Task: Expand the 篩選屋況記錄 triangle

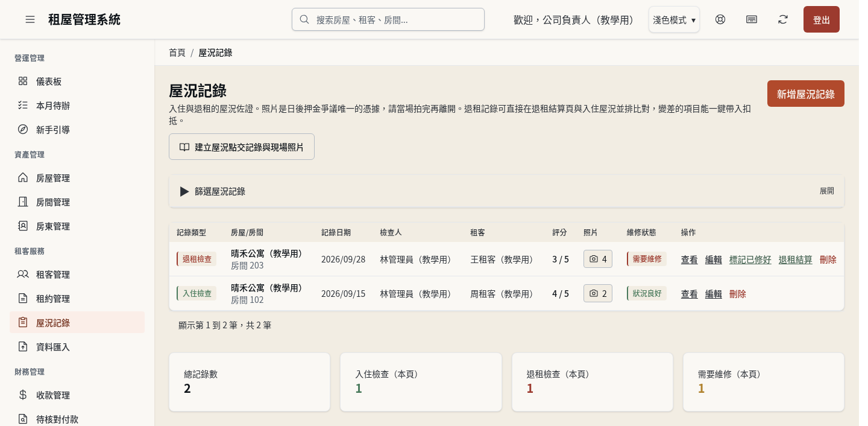Action: coord(184,191)
